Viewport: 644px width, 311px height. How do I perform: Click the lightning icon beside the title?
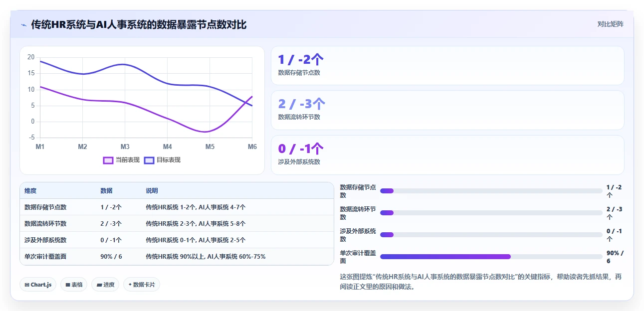point(23,24)
